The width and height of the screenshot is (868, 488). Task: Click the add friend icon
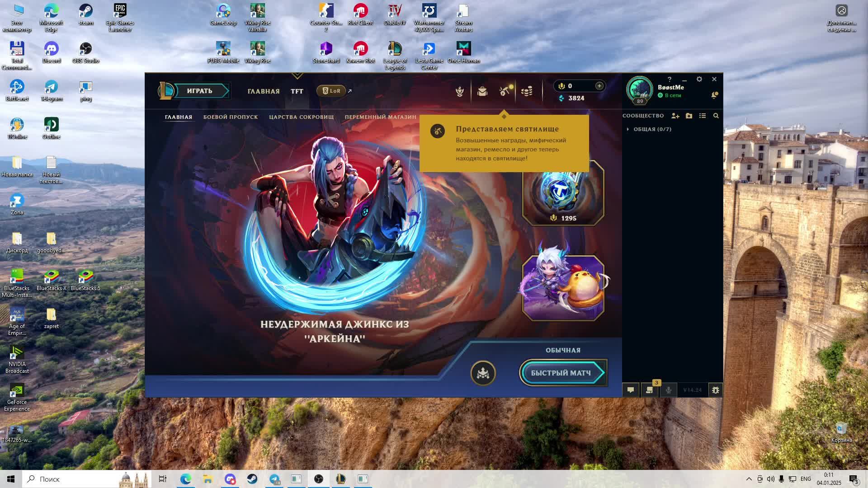pyautogui.click(x=675, y=116)
